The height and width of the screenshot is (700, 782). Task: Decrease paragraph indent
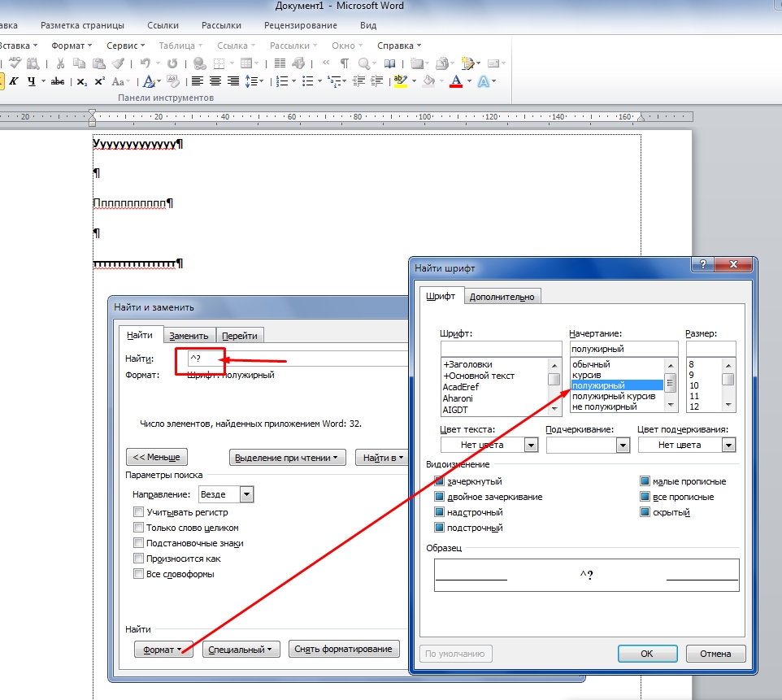[358, 80]
